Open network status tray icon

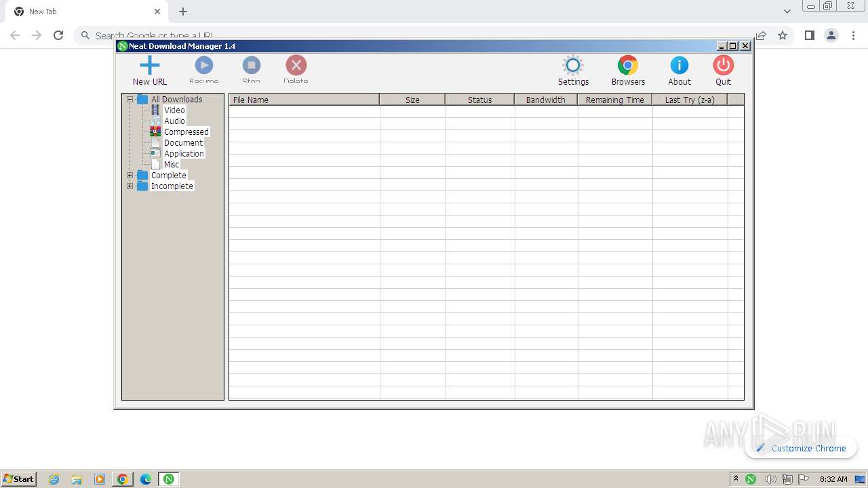point(787,479)
